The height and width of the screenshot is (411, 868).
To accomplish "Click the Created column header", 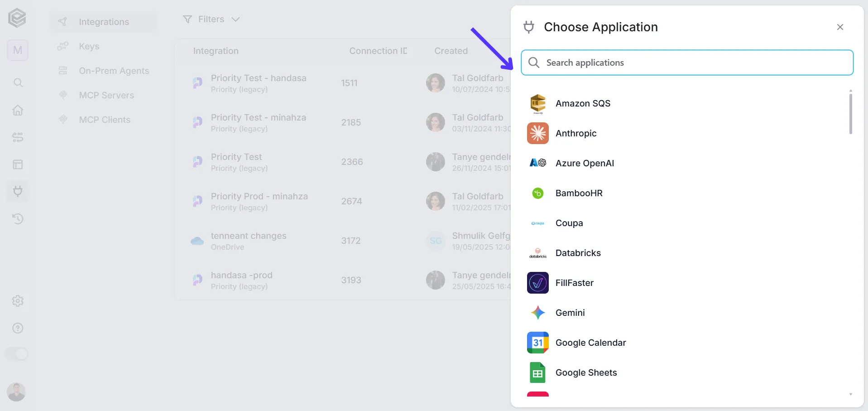I will 451,51.
